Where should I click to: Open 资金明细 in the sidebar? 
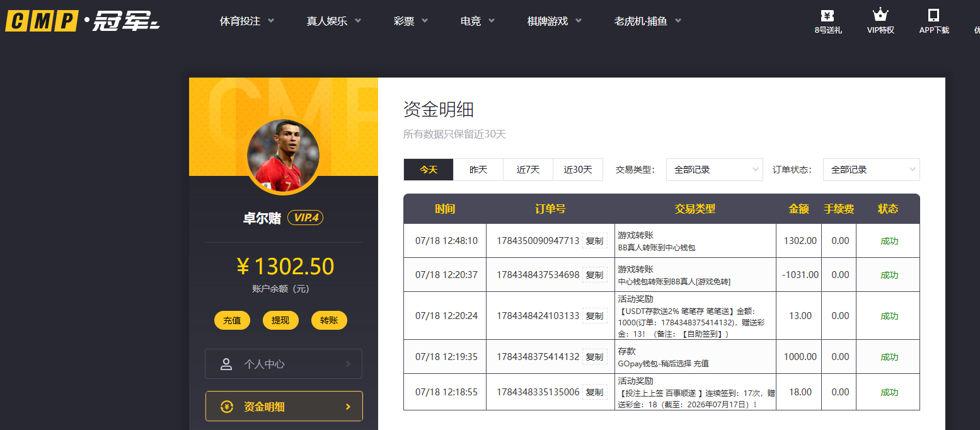point(284,407)
